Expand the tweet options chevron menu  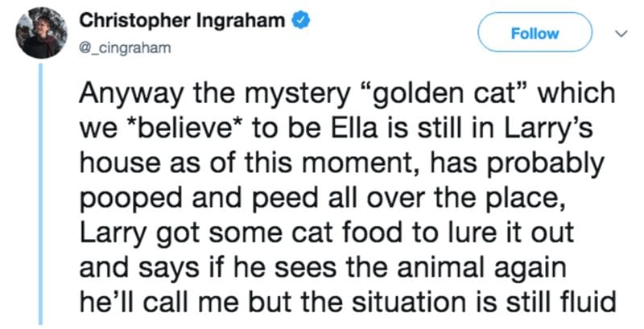[x=622, y=33]
